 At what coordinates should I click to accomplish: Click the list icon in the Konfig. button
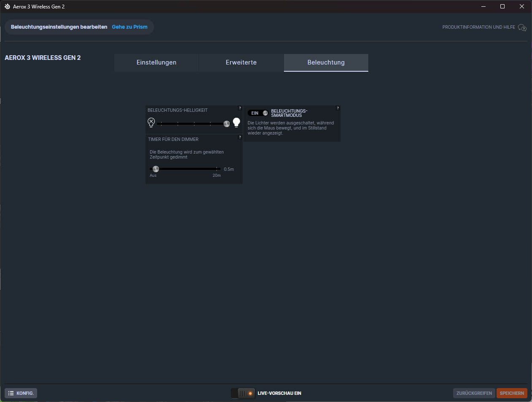[11, 393]
